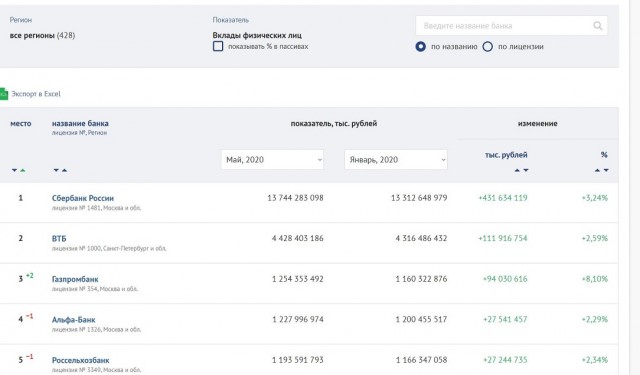Click value '4 428 403 186'
The height and width of the screenshot is (375, 640).
pyautogui.click(x=298, y=238)
